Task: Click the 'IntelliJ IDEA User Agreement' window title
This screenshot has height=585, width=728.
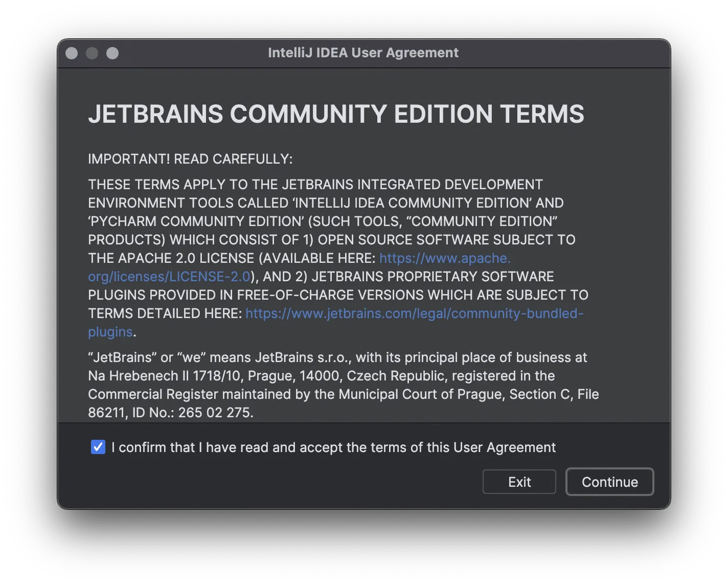Action: (363, 53)
